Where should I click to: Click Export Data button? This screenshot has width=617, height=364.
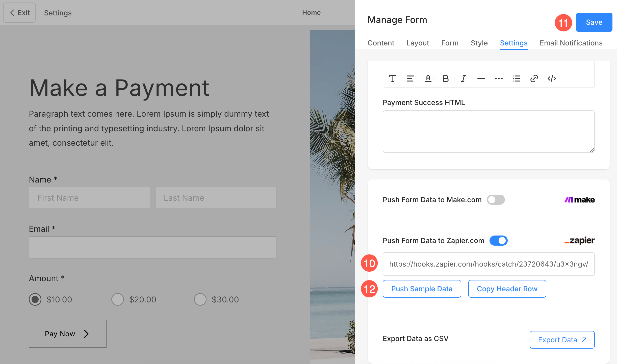(x=562, y=340)
